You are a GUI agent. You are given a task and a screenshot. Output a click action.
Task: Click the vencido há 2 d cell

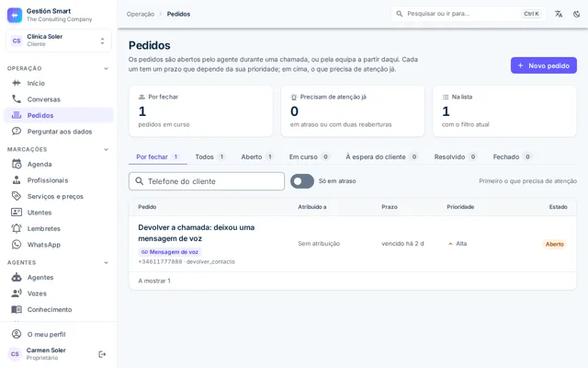click(402, 244)
